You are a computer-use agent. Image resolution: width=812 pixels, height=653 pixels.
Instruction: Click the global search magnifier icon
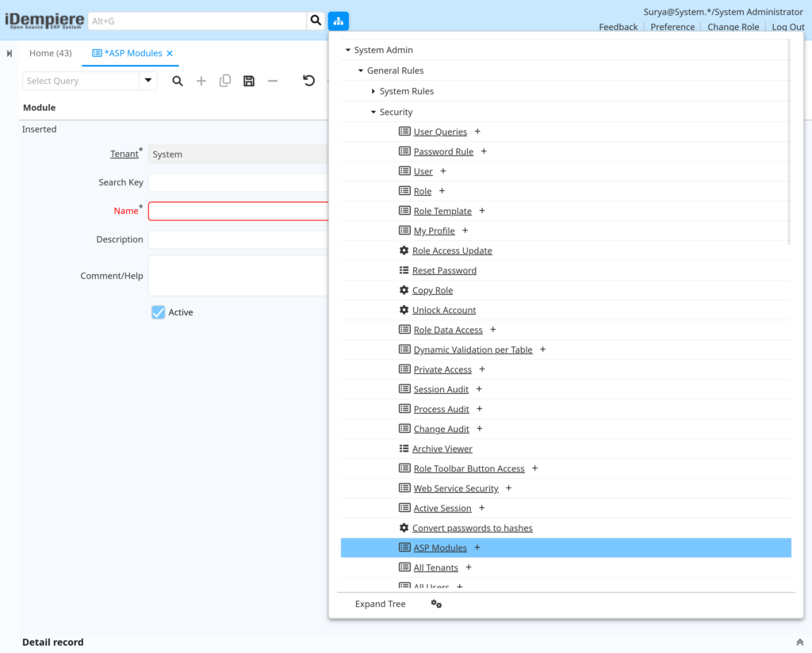tap(316, 21)
